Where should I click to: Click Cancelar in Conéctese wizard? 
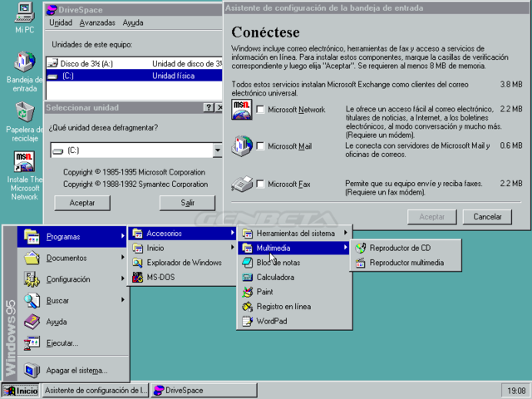point(487,217)
